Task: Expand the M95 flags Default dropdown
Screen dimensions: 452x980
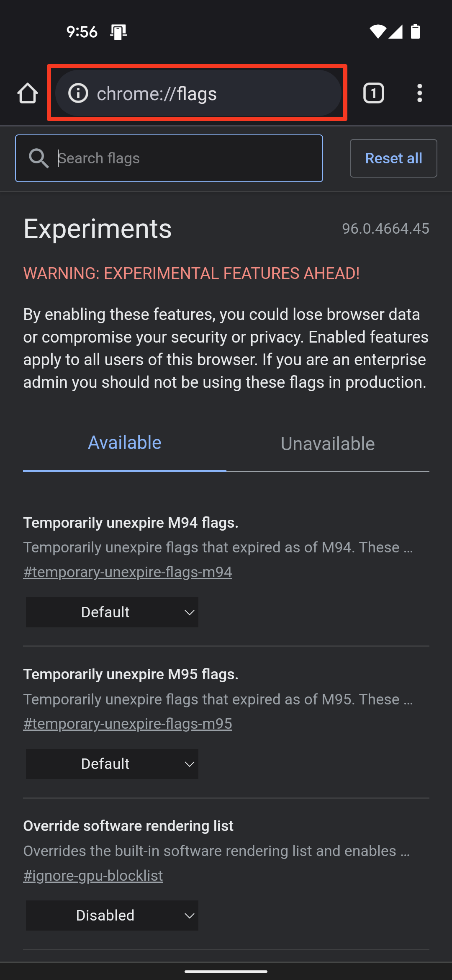Action: click(x=112, y=764)
